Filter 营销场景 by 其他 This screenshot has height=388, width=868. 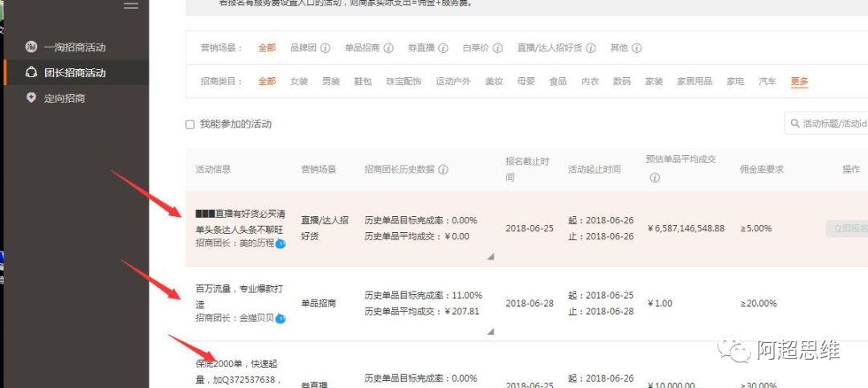point(619,47)
